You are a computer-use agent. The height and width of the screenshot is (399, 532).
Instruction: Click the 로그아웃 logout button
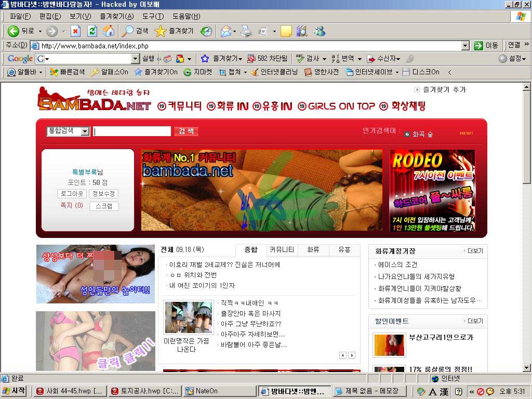tap(72, 193)
